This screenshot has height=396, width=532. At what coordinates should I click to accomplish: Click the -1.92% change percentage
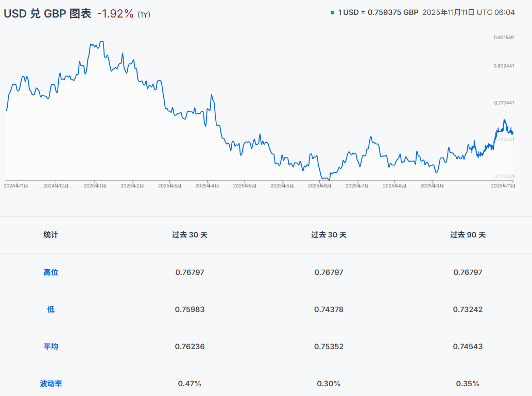click(115, 13)
